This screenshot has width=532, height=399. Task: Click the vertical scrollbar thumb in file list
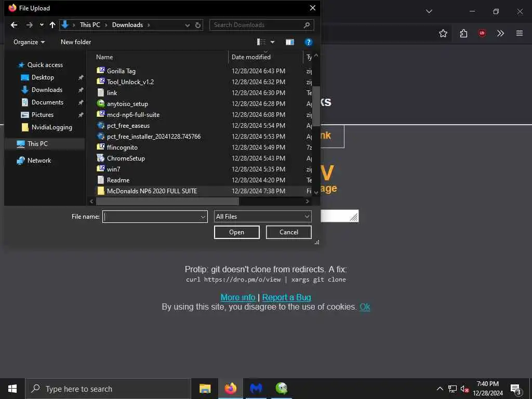[x=316, y=106]
